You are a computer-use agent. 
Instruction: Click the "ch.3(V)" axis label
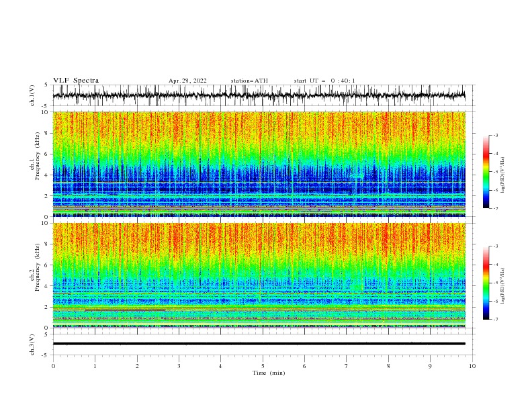click(x=32, y=345)
